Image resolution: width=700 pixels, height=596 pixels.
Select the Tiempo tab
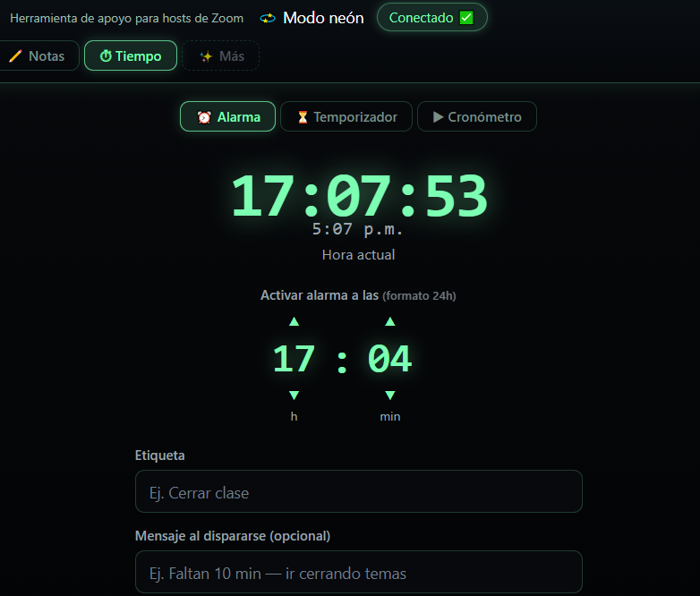point(131,55)
